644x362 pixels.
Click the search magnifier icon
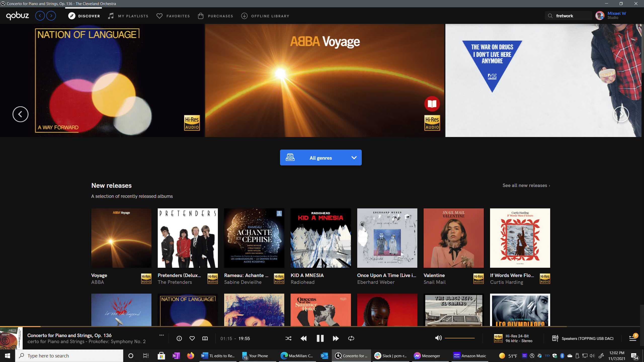(x=550, y=16)
